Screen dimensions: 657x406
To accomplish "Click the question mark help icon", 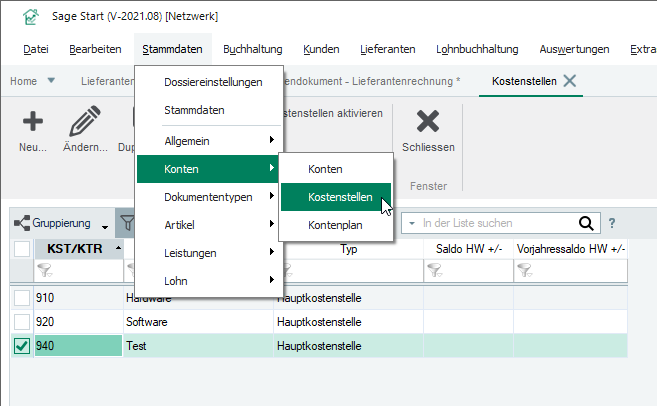I will tap(612, 223).
